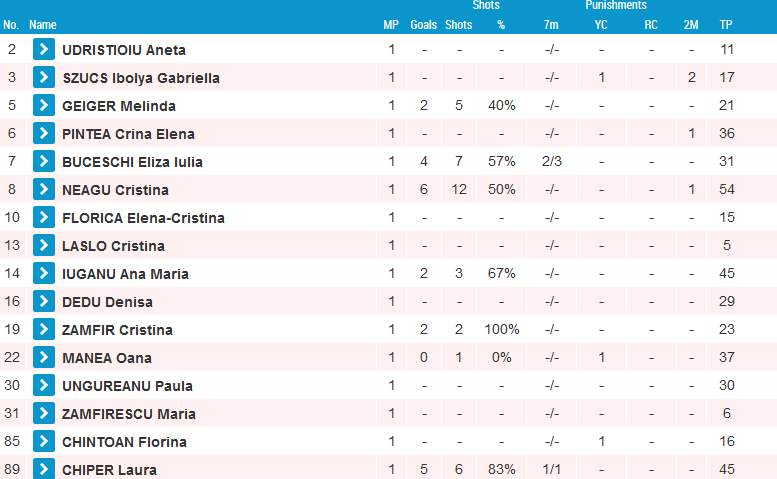Click the NEAGU Cristina name link
Image resolution: width=777 pixels, height=479 pixels.
point(115,190)
